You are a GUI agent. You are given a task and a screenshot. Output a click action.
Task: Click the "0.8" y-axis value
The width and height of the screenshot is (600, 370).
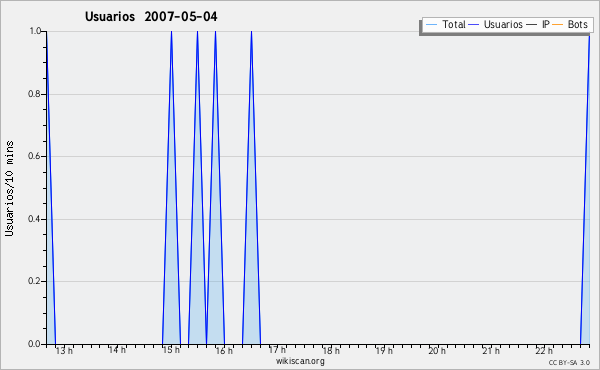(35, 94)
